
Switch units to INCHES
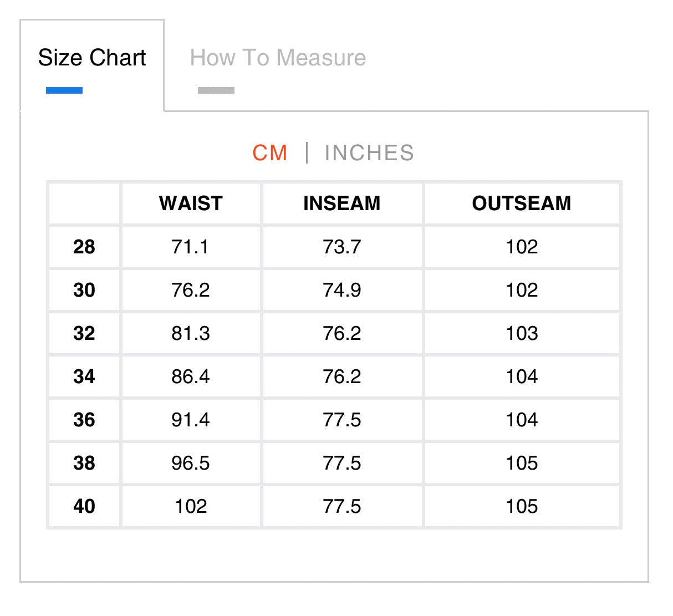(369, 153)
